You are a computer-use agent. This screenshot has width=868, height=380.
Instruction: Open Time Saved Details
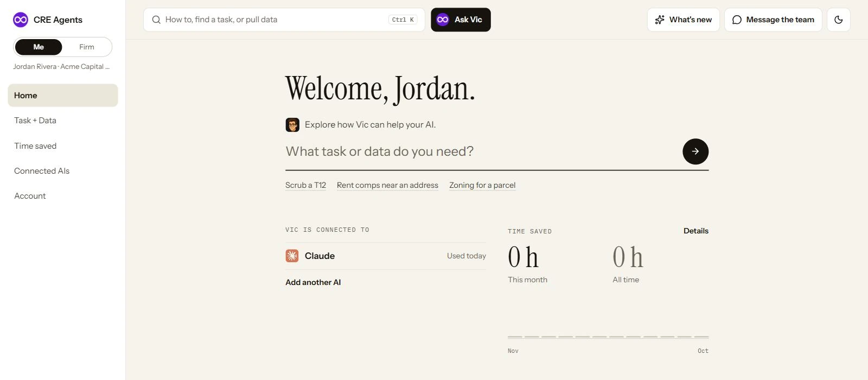click(696, 231)
